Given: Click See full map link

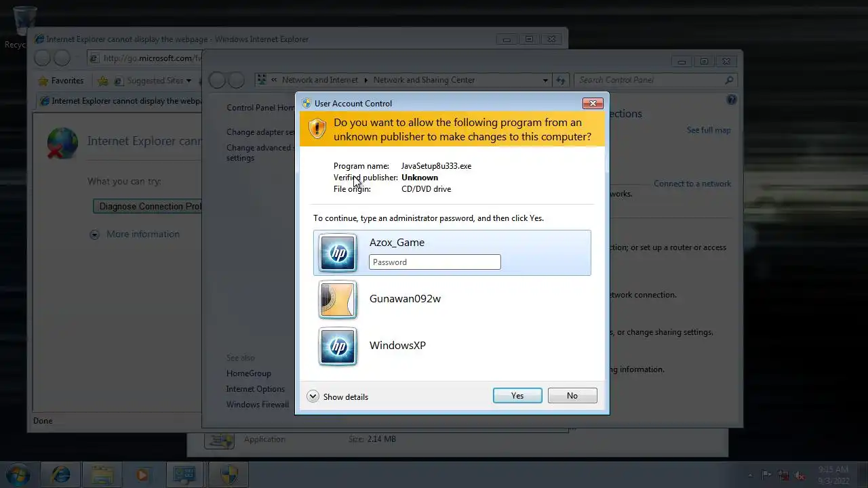Looking at the screenshot, I should click(x=709, y=130).
